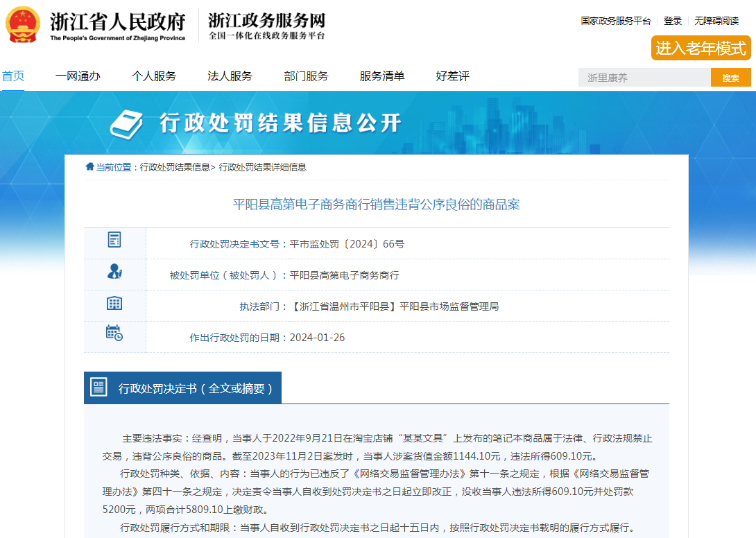Click the 平阳县市场监督管理局 department text

tap(449, 306)
